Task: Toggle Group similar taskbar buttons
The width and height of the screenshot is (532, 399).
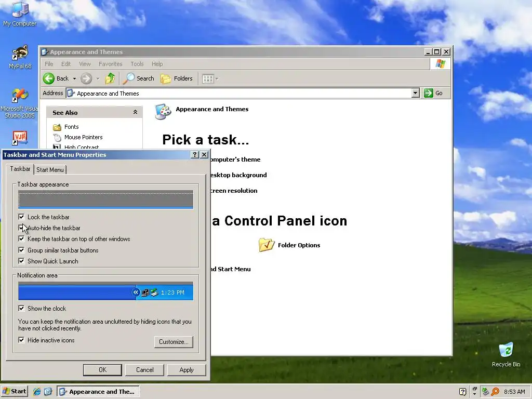Action: 21,250
